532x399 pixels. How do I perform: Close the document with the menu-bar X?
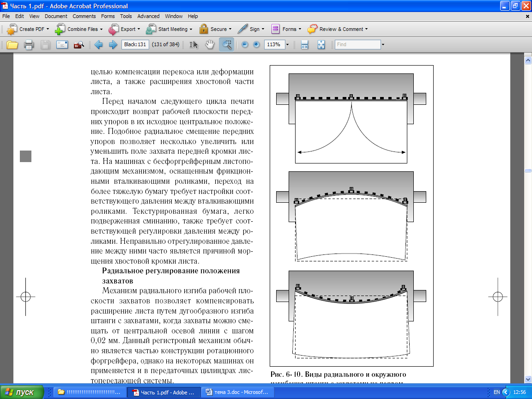point(527,16)
